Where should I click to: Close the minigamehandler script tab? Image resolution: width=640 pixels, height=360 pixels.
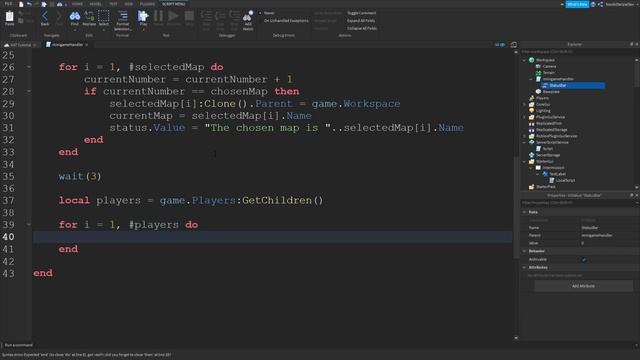click(87, 45)
